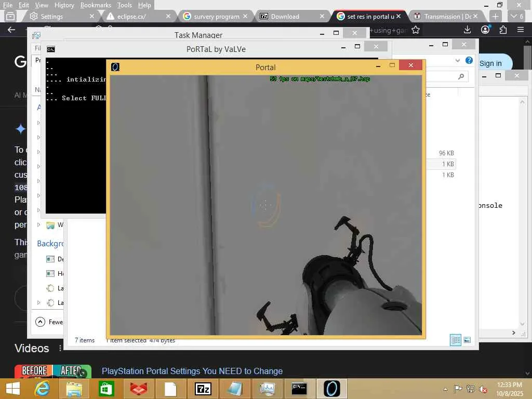
Task: Open the list all tabs dropdown
Action: (x=517, y=16)
